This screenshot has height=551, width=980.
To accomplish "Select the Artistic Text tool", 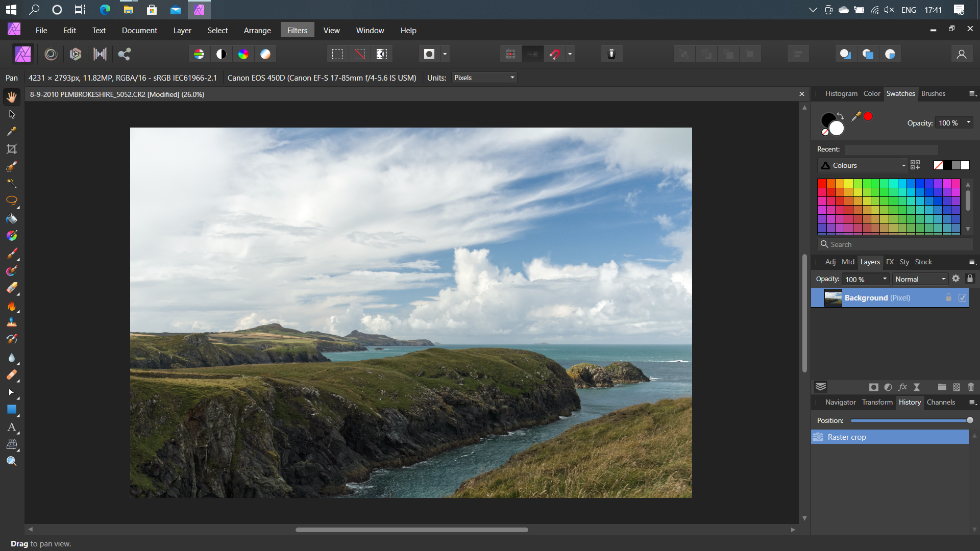I will click(12, 427).
